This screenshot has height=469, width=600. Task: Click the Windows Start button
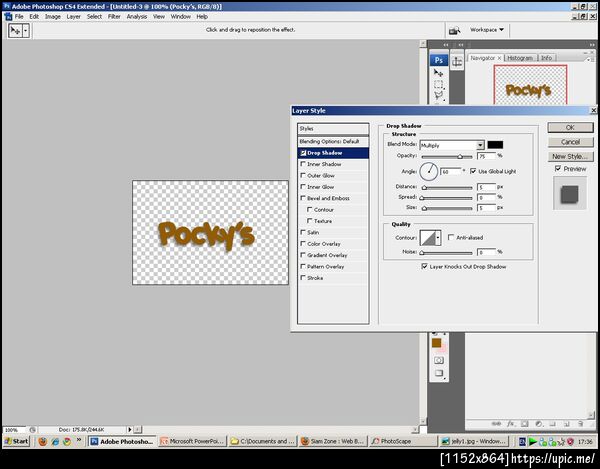pos(16,441)
